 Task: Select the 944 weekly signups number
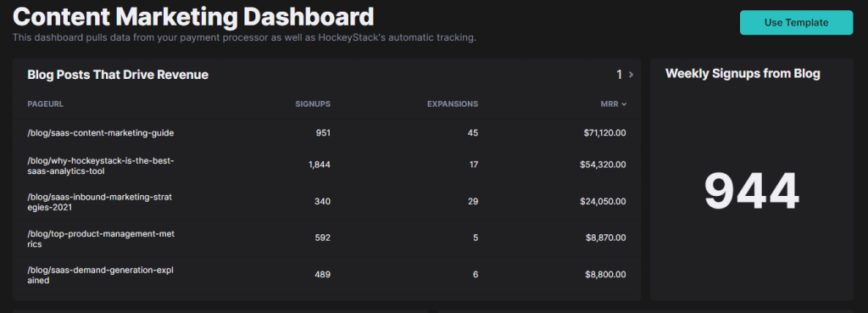752,191
